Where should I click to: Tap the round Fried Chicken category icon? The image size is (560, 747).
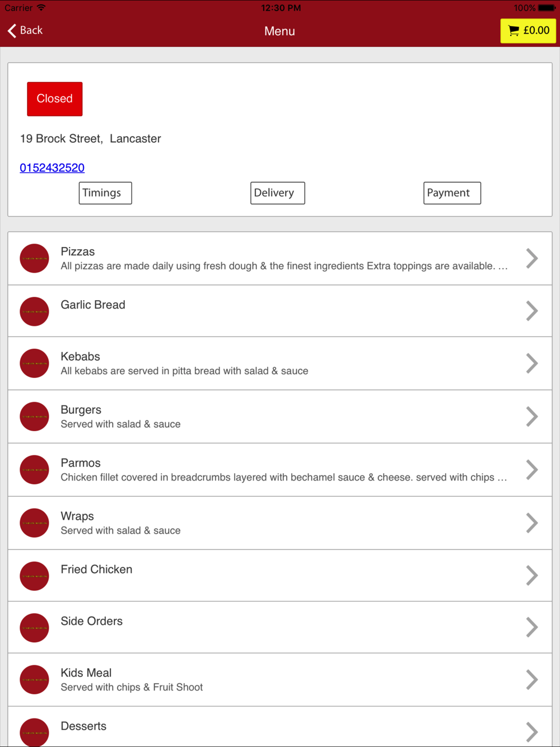tap(34, 576)
